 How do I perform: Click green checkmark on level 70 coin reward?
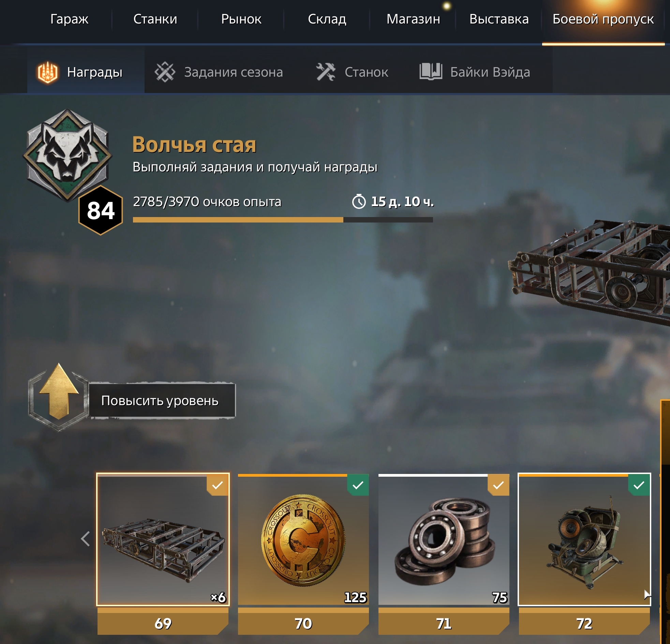tap(358, 485)
